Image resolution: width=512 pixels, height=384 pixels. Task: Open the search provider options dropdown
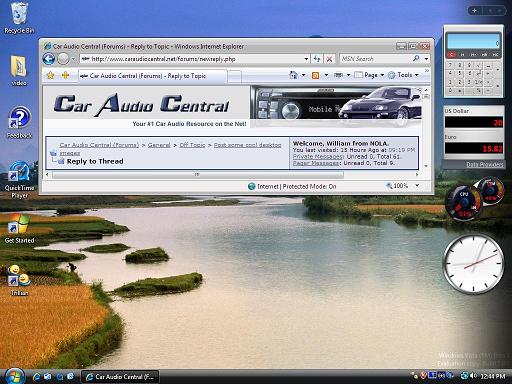426,59
